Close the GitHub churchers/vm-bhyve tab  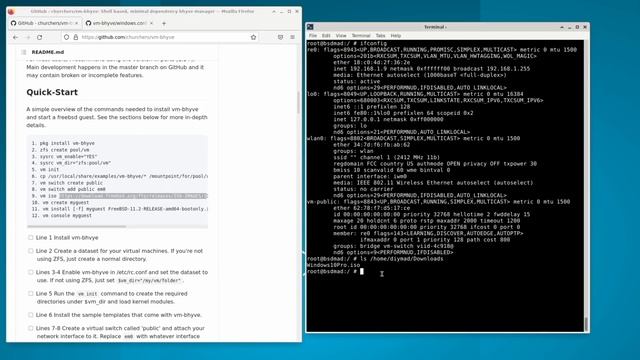coord(76,23)
